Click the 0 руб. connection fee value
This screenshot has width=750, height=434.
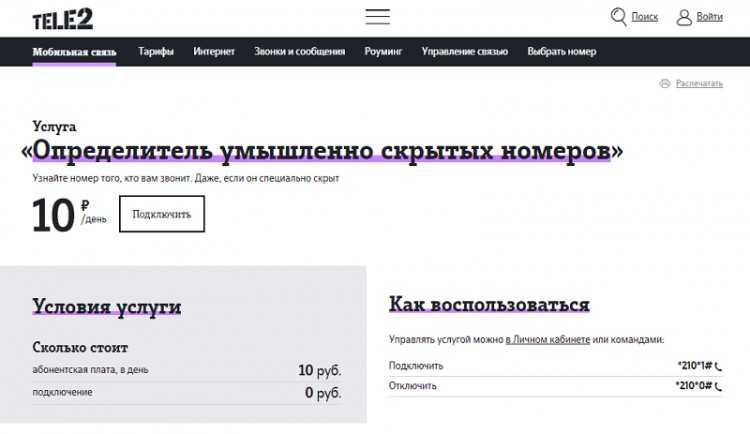pyautogui.click(x=323, y=392)
